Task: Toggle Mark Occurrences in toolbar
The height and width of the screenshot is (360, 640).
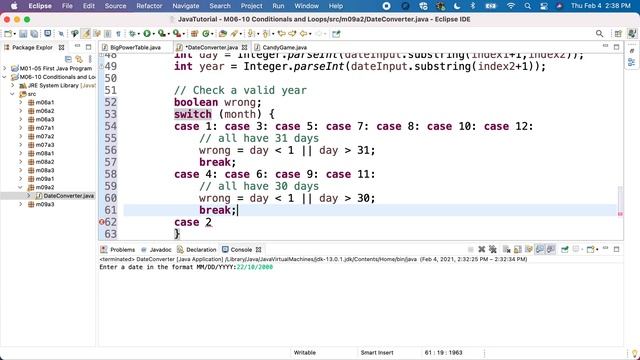Action: 86,33
